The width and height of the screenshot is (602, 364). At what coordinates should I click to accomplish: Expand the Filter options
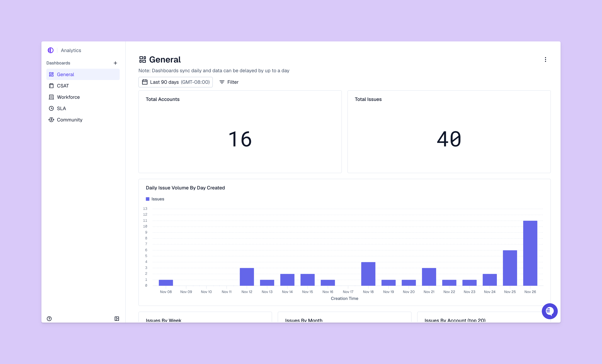click(x=229, y=82)
